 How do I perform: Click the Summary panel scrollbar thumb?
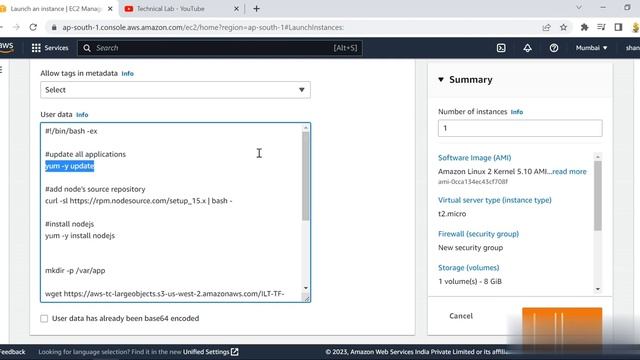pyautogui.click(x=598, y=196)
